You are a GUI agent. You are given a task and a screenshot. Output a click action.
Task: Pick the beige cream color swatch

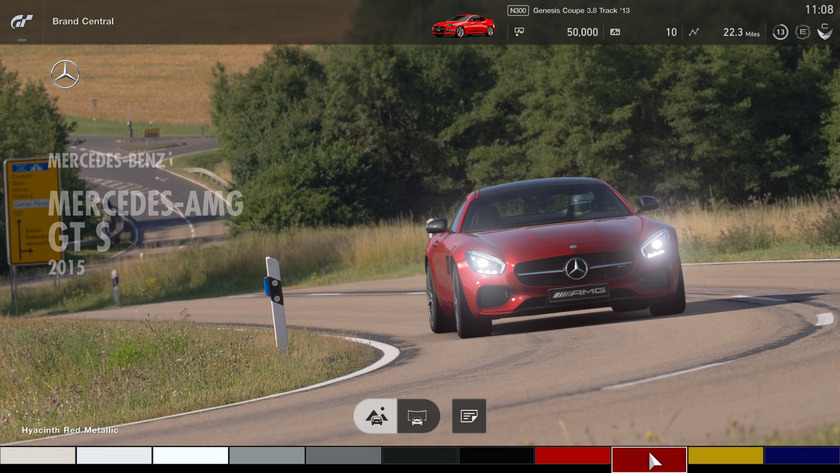tap(38, 455)
